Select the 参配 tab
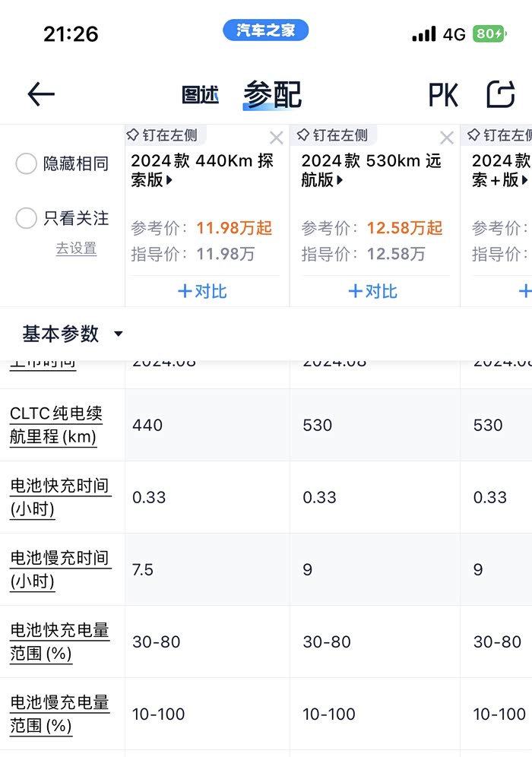The height and width of the screenshot is (757, 532). click(272, 95)
